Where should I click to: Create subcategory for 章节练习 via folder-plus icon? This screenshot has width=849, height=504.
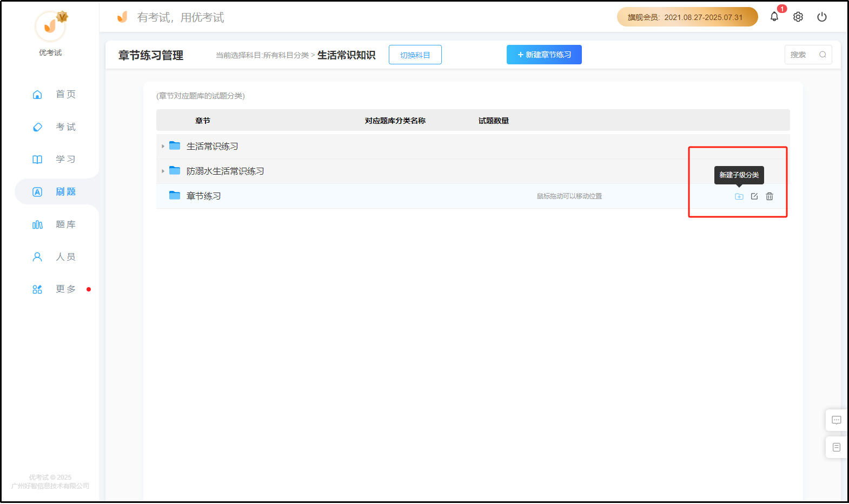coord(739,196)
